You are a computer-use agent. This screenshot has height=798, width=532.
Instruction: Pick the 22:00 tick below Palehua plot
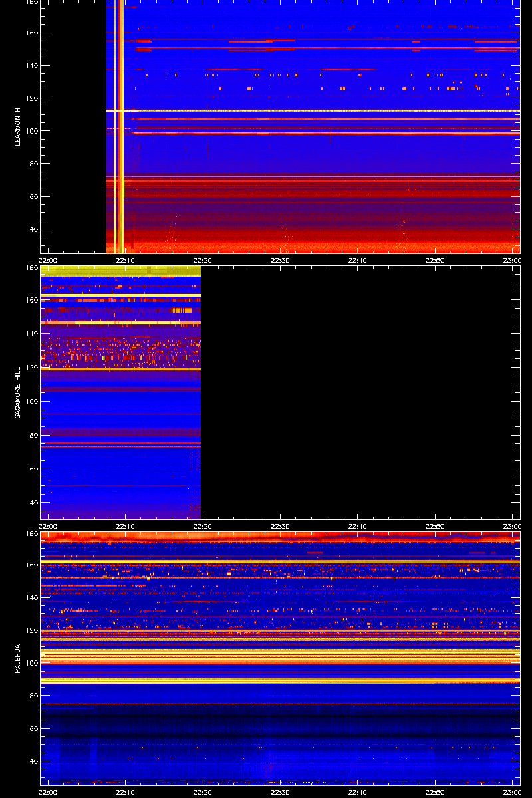tap(47, 792)
